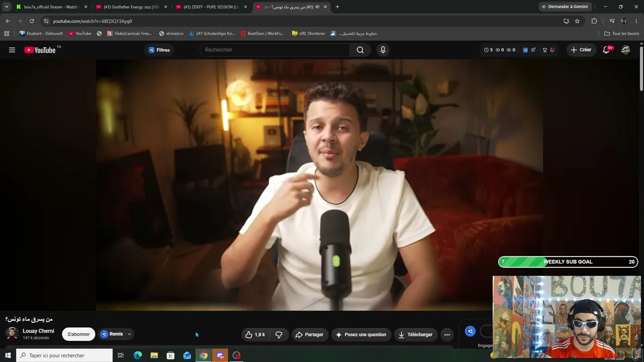Go back in browser history

pyautogui.click(x=8, y=21)
